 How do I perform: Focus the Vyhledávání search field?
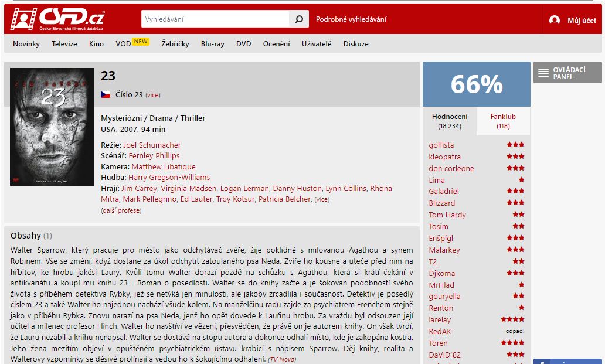point(215,19)
